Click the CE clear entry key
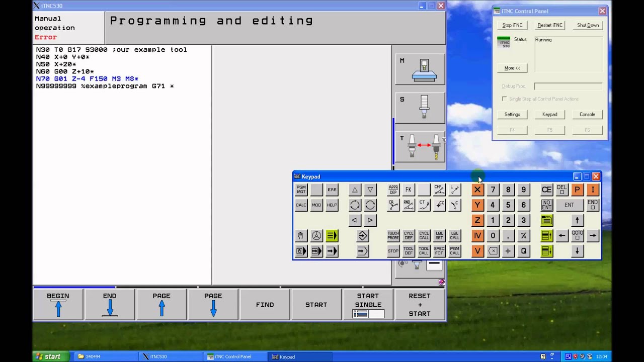 (547, 190)
